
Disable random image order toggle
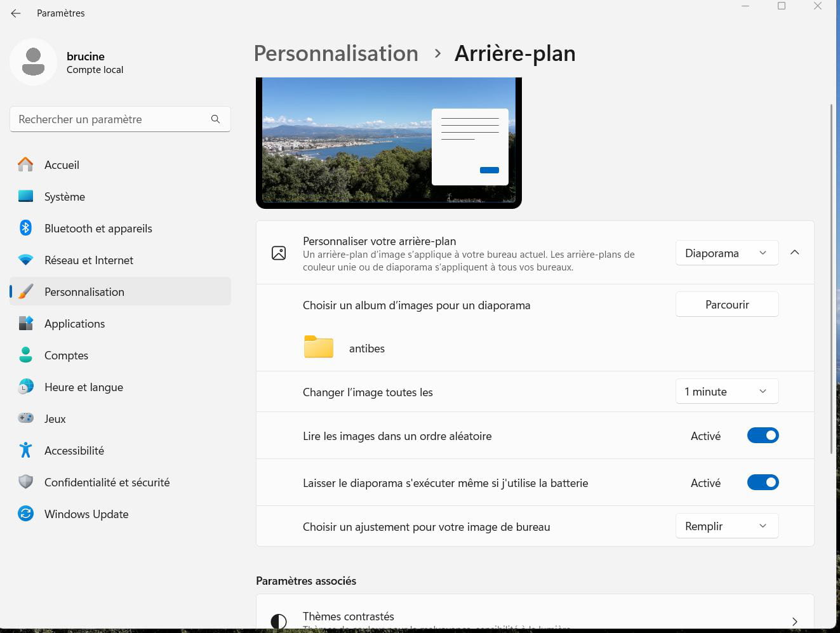point(763,436)
